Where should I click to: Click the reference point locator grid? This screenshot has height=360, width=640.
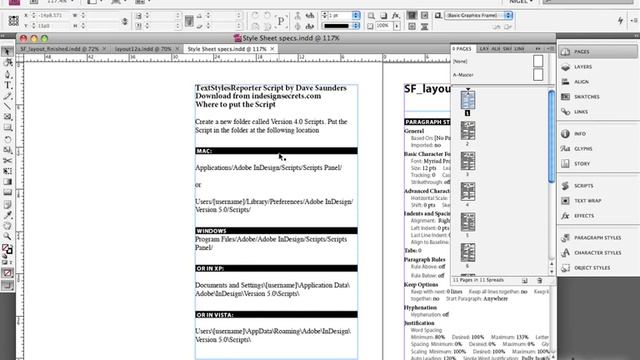coord(13,20)
